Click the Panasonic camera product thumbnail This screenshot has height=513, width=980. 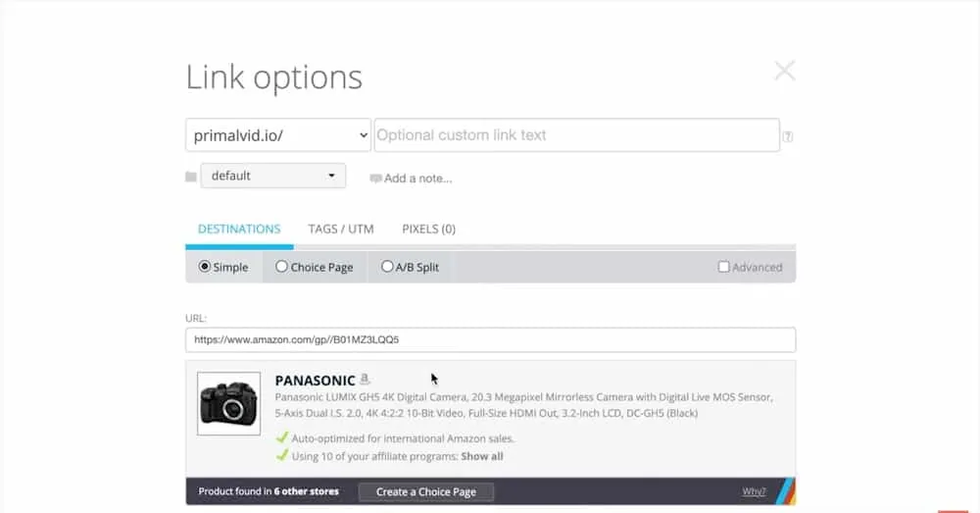coord(228,403)
